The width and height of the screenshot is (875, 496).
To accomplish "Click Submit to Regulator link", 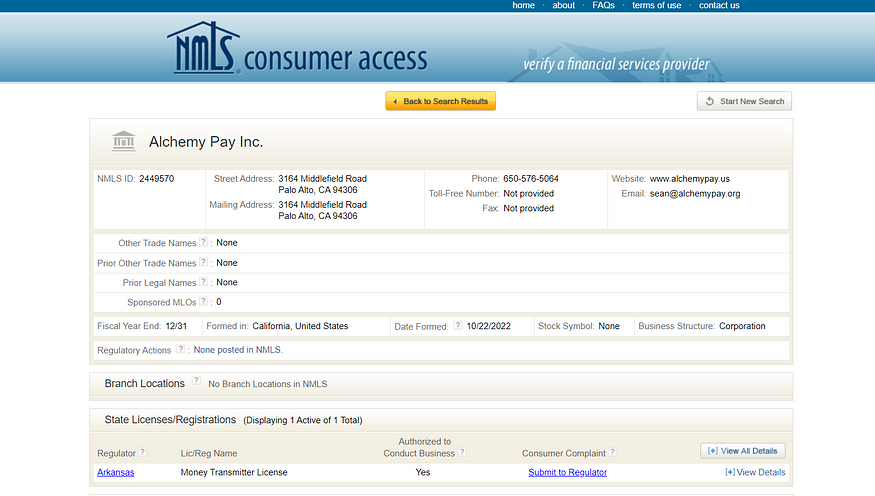I will pyautogui.click(x=568, y=472).
